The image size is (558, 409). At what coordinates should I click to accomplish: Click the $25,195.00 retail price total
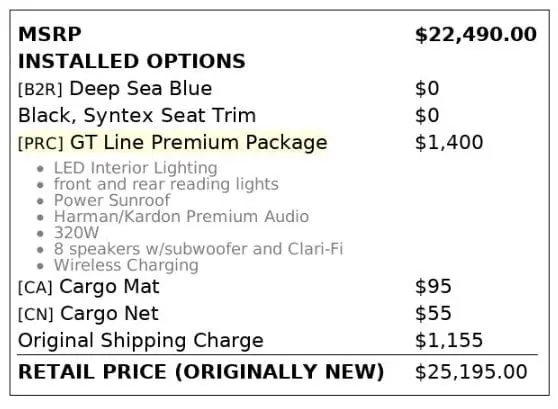pyautogui.click(x=471, y=372)
